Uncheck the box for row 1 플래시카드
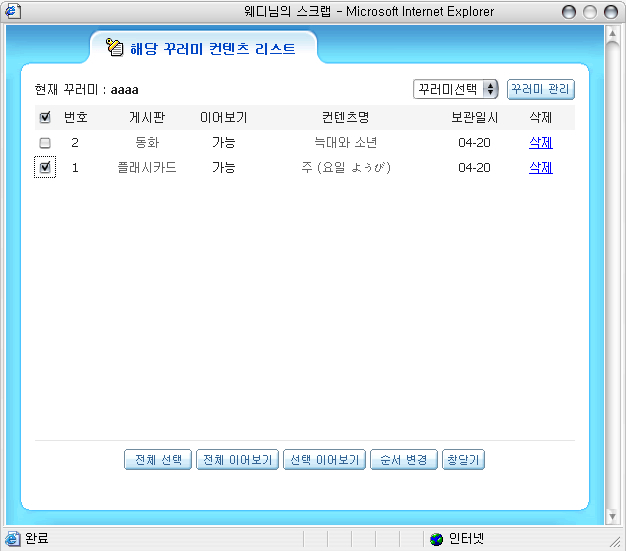 pos(45,168)
